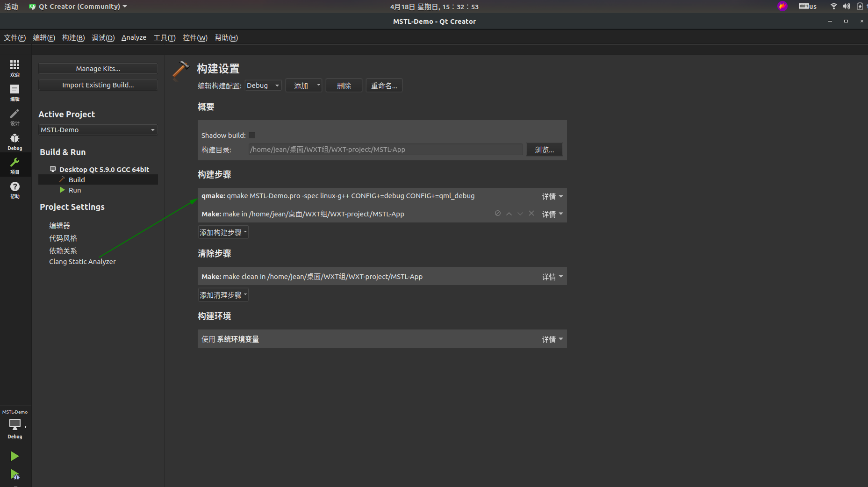Screen dimensions: 868x487
Task: Click the build directory path field
Action: (384, 149)
